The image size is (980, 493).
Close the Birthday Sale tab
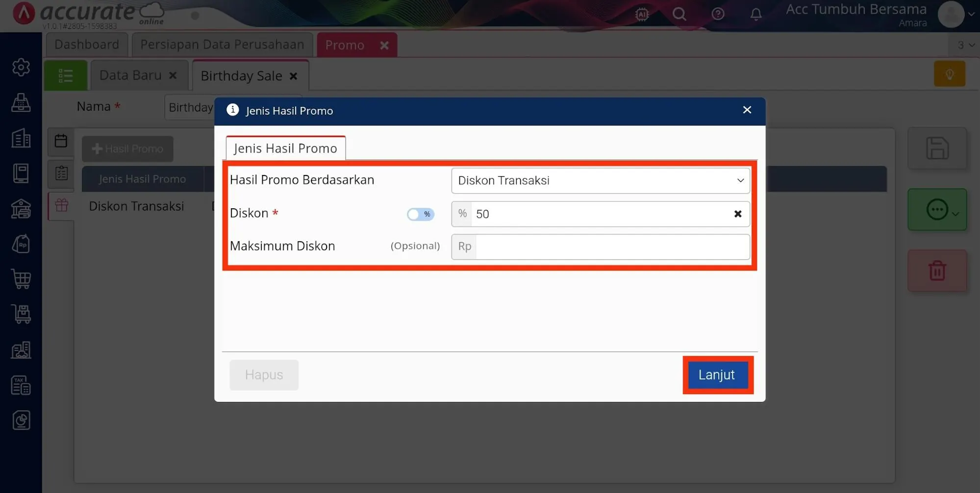pyautogui.click(x=293, y=76)
